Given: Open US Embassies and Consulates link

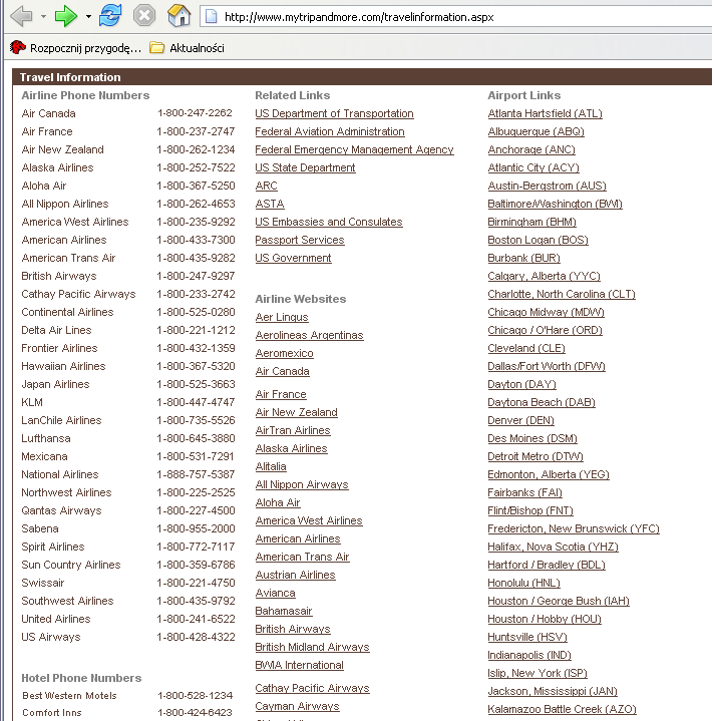Looking at the screenshot, I should pos(328,222).
